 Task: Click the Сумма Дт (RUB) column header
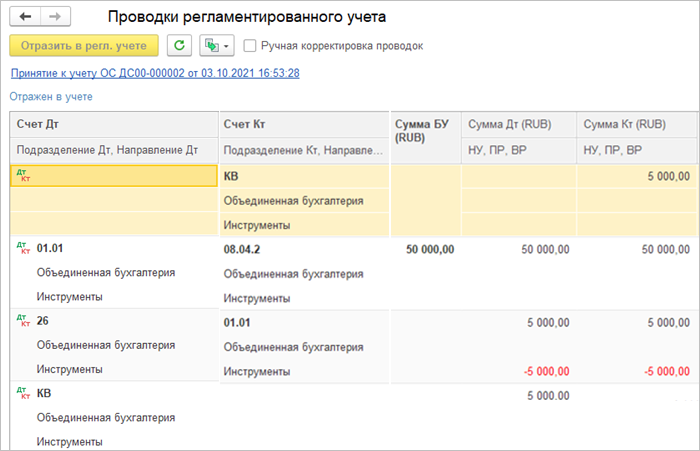coord(510,124)
